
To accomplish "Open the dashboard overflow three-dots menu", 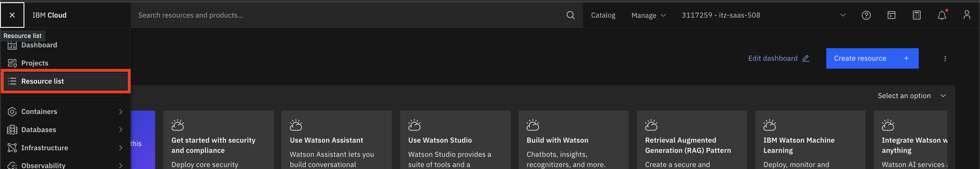I will 945,59.
